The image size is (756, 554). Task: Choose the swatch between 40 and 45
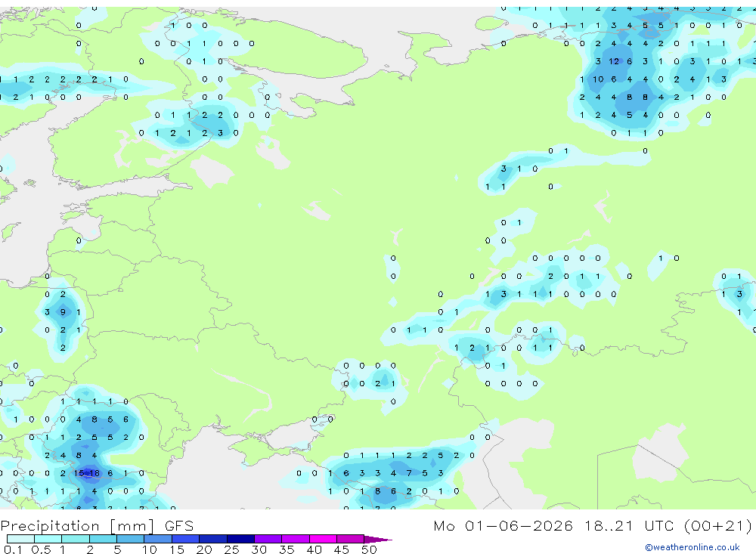click(323, 539)
